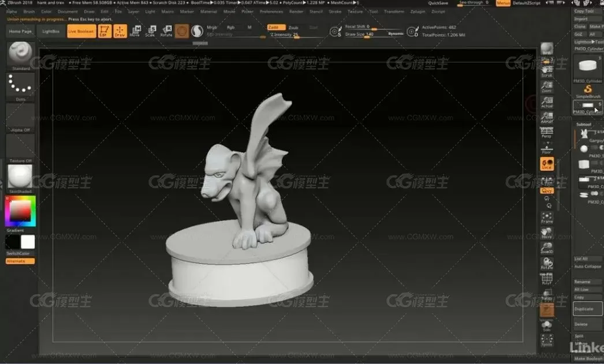Select the SimpleBrush tool
604x364 pixels.
click(x=588, y=92)
